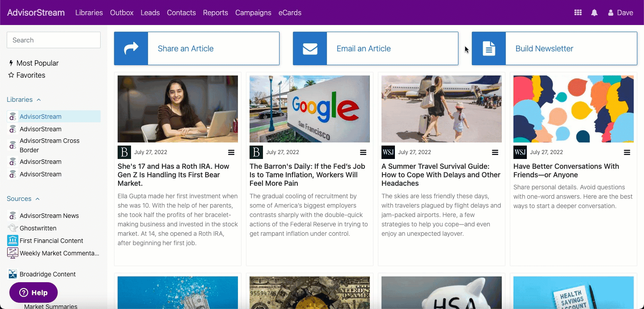644x309 pixels.
Task: Open the Dave user menu
Action: pyautogui.click(x=620, y=13)
